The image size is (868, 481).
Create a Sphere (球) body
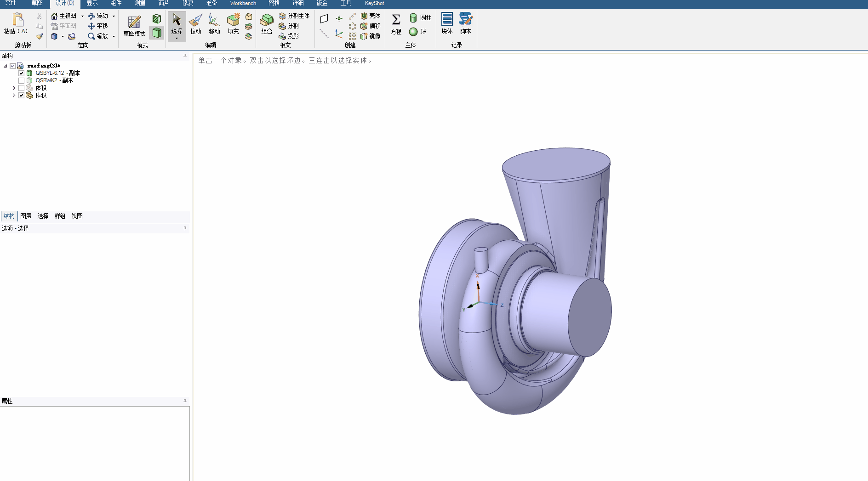pos(417,32)
